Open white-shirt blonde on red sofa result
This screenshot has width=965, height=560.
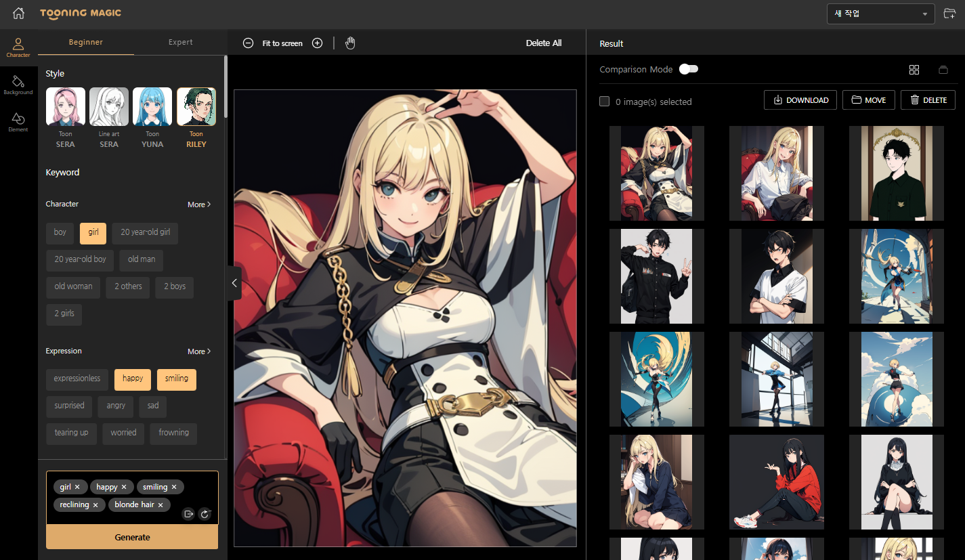coord(776,173)
